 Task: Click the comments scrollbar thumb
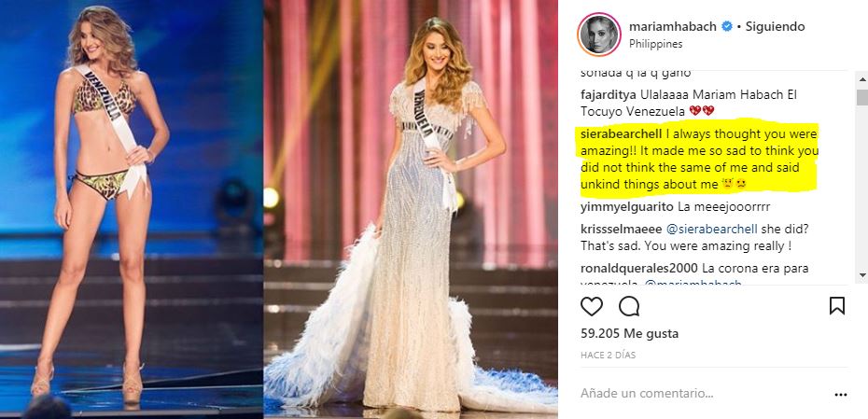pyautogui.click(x=861, y=97)
